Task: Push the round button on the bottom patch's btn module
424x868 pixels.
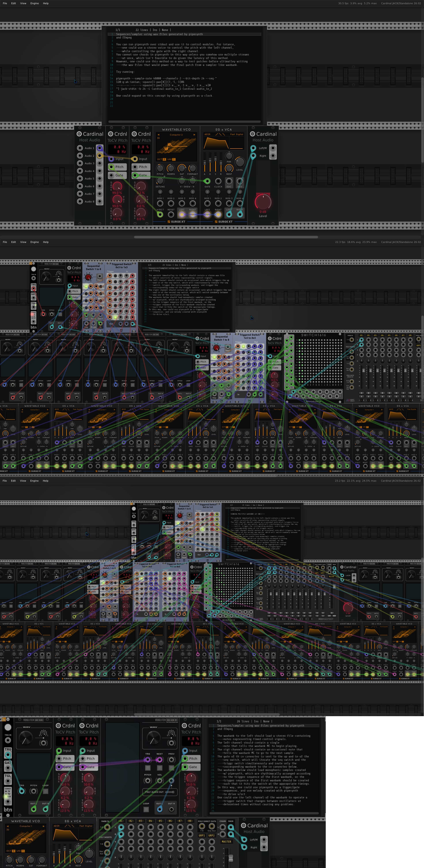Action: click(8, 727)
